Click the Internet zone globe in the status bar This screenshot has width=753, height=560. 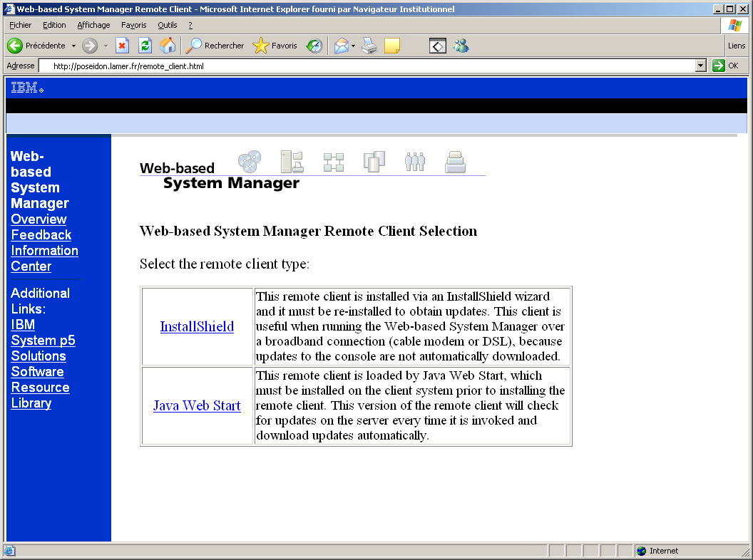(x=642, y=551)
